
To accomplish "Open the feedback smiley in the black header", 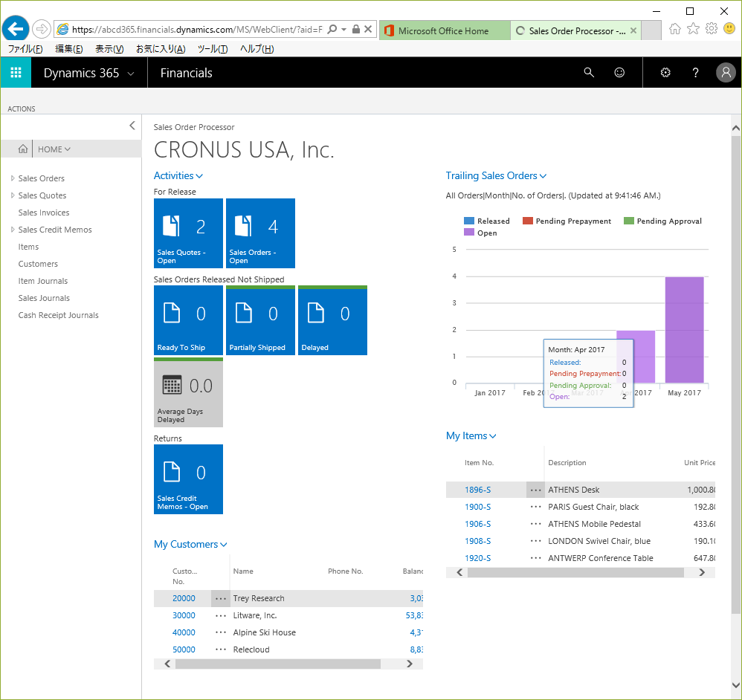I will click(x=619, y=72).
